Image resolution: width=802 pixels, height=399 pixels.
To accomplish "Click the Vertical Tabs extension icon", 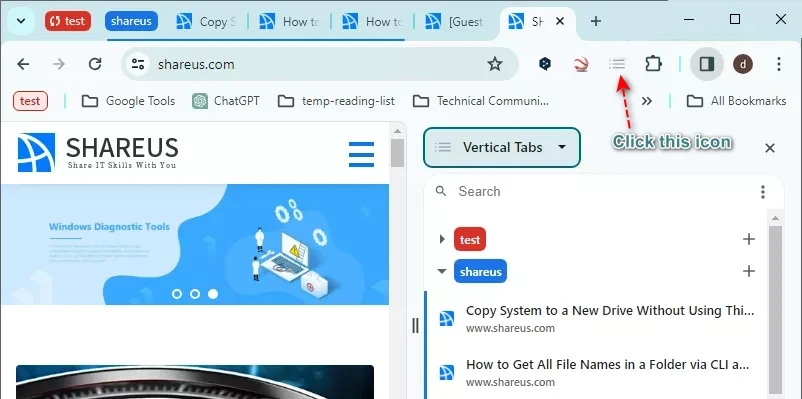I will coord(617,64).
